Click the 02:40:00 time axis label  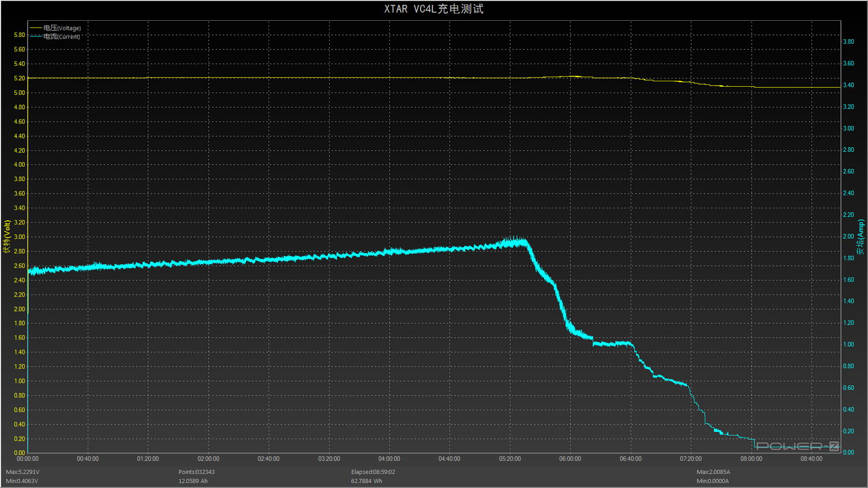pos(269,459)
